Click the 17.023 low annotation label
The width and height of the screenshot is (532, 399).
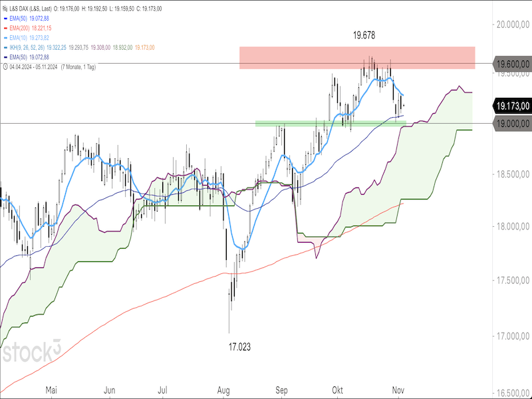coord(239,346)
